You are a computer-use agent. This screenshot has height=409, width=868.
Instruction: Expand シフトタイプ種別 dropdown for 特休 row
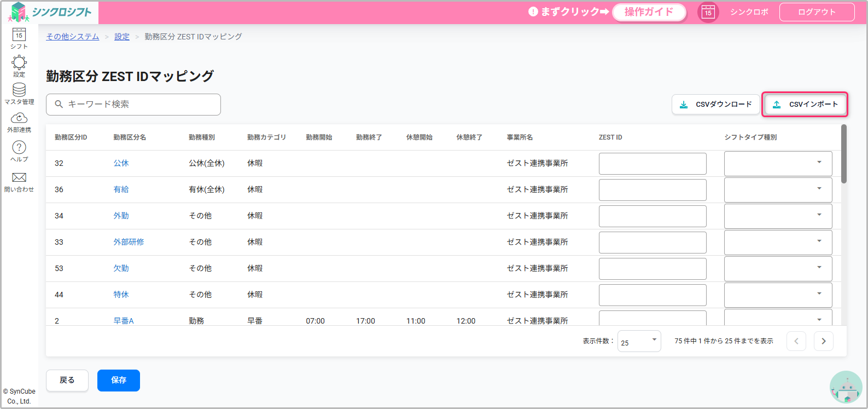coord(778,295)
